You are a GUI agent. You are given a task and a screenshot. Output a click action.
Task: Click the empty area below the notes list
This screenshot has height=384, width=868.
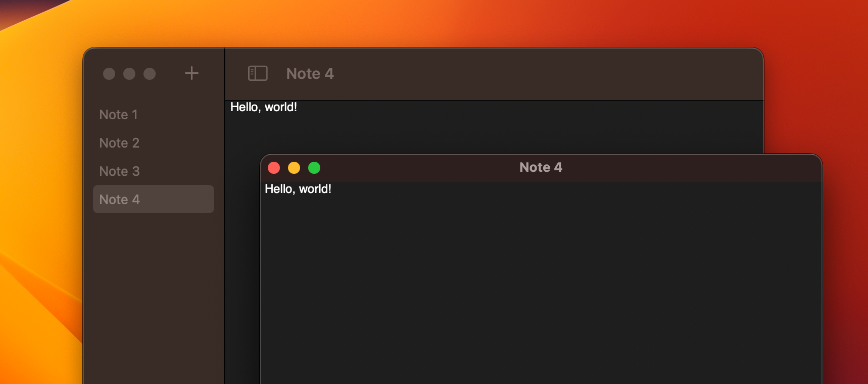pyautogui.click(x=153, y=286)
